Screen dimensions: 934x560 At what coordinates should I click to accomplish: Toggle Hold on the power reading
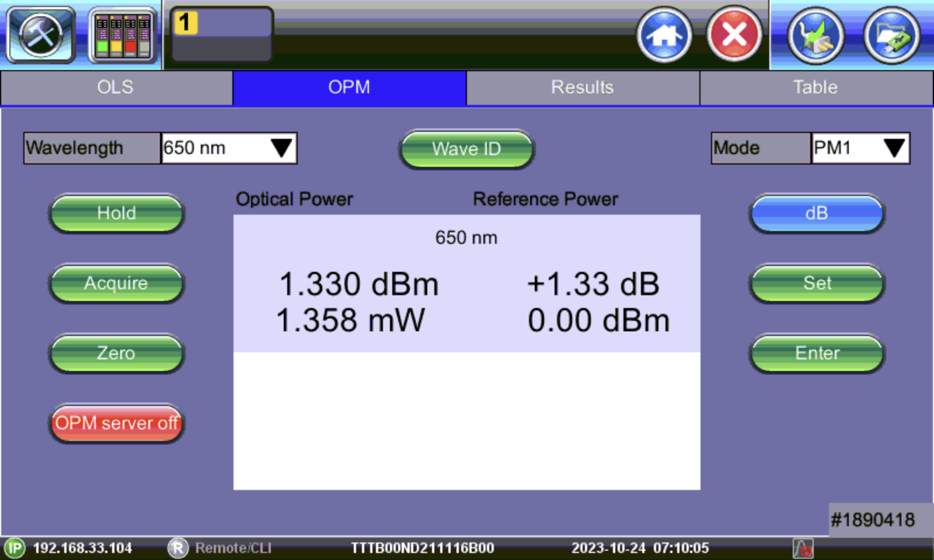pyautogui.click(x=116, y=213)
